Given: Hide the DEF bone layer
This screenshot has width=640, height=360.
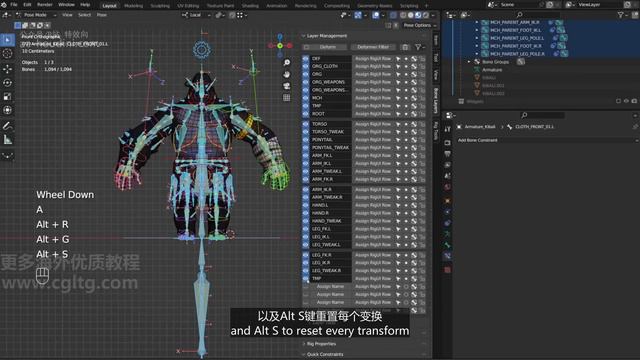Looking at the screenshot, I should 306,59.
